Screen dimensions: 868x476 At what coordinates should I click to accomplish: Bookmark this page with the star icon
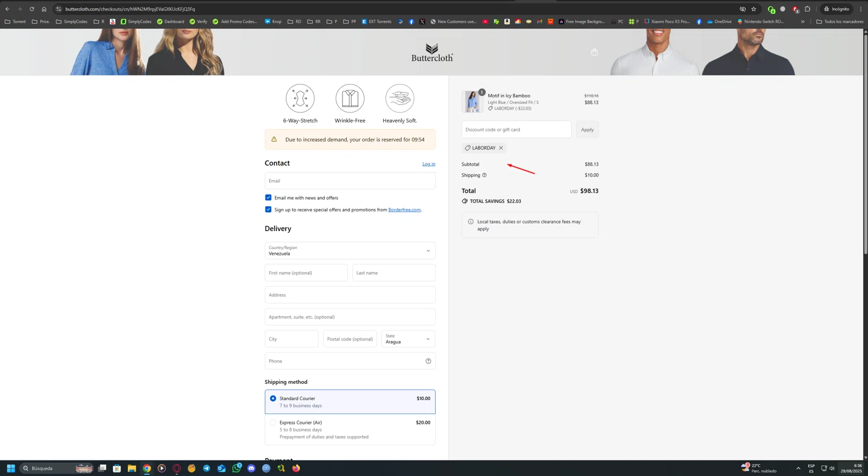coord(753,9)
